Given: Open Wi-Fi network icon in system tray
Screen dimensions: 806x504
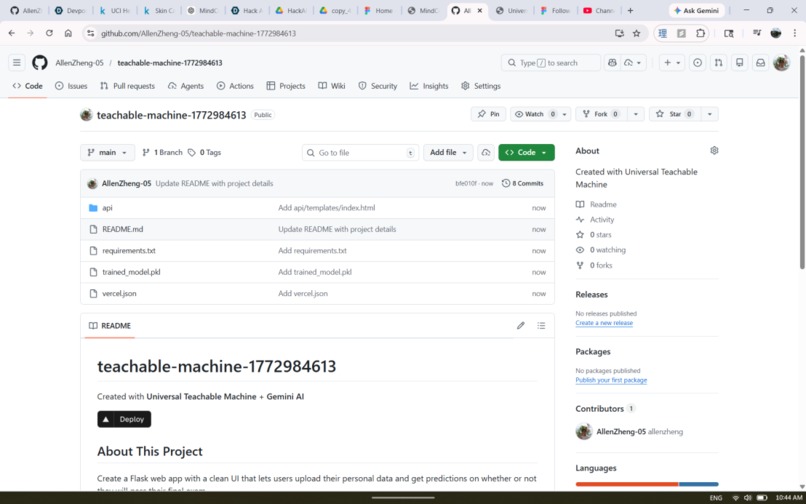Looking at the screenshot, I should point(736,498).
